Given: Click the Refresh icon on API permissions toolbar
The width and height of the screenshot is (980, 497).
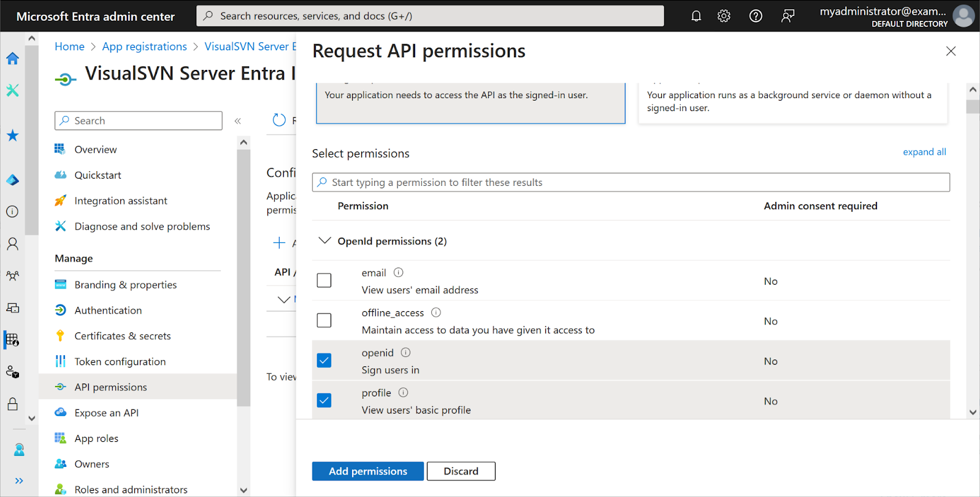Looking at the screenshot, I should pyautogui.click(x=279, y=120).
